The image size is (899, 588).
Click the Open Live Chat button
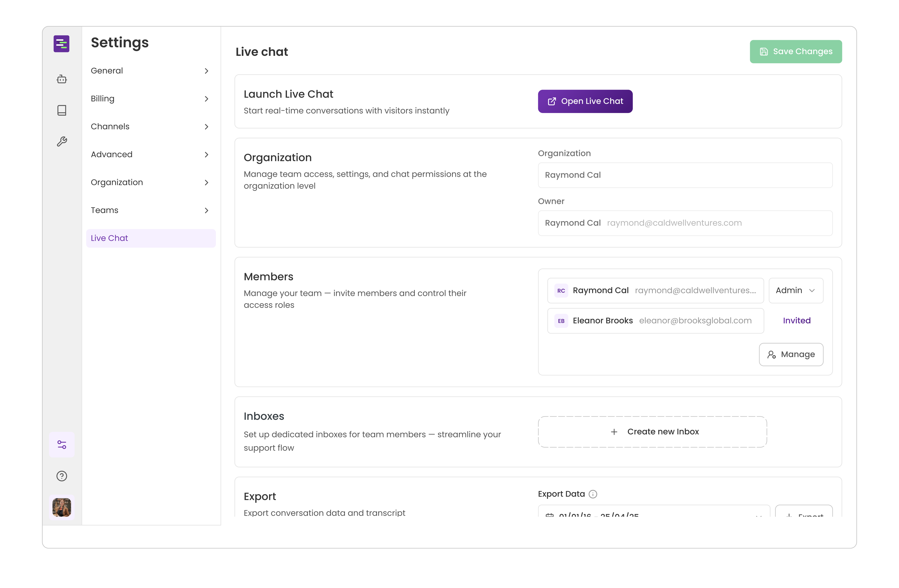tap(585, 101)
